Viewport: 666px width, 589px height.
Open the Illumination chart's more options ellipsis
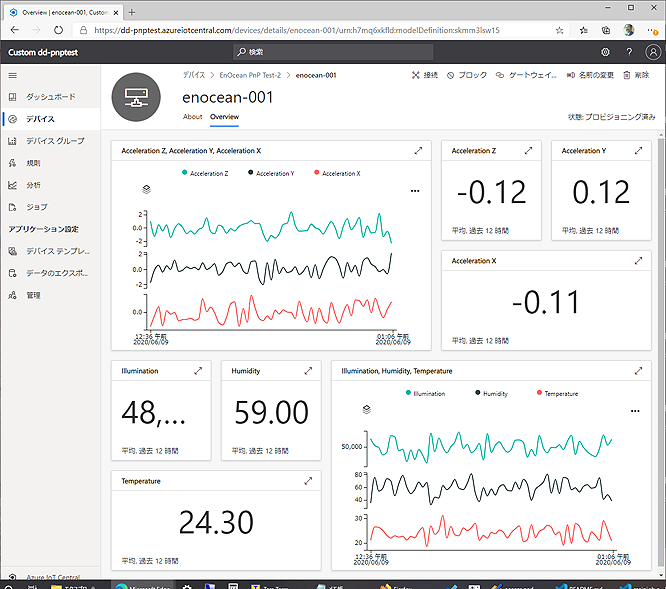[x=634, y=410]
